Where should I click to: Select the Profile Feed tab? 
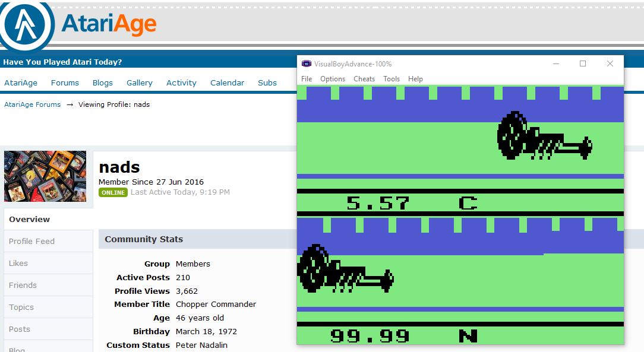[x=49, y=241]
